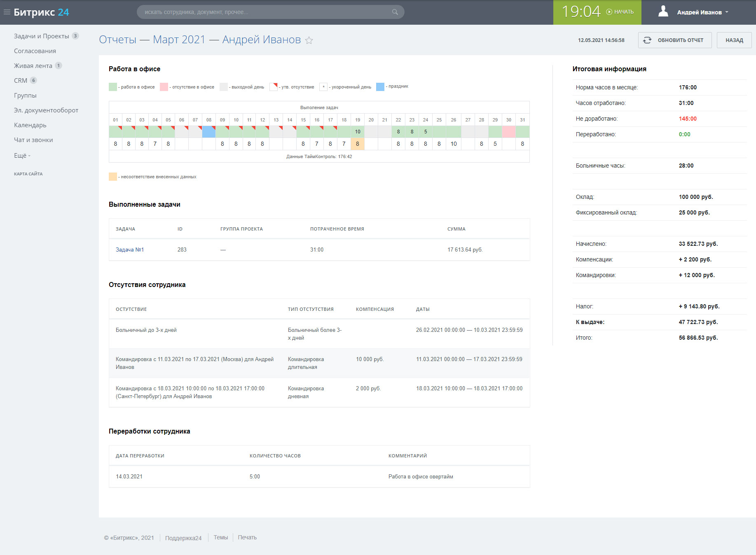Click the user avatar icon in header
This screenshot has height=555, width=756.
click(x=663, y=12)
